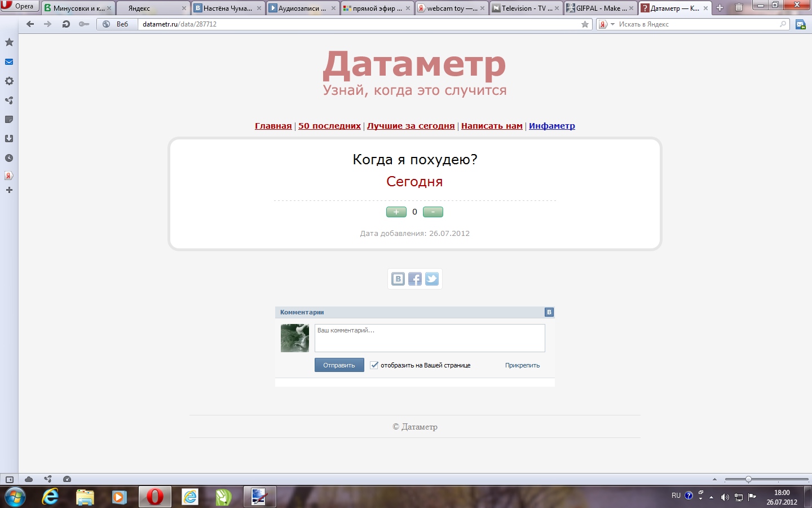Open the volume control in the system tray
The width and height of the screenshot is (812, 508).
pyautogui.click(x=725, y=497)
